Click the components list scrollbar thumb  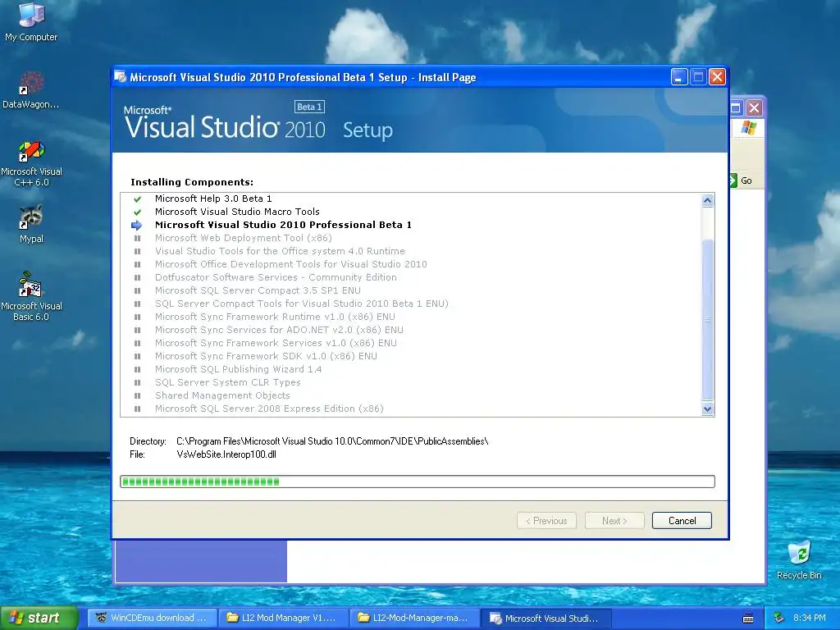[x=707, y=319]
